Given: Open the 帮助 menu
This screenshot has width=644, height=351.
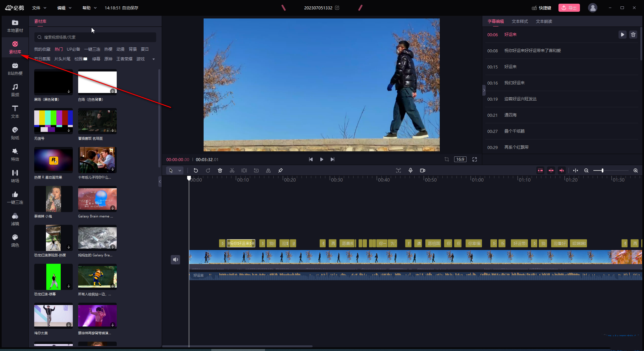Looking at the screenshot, I should [x=89, y=8].
